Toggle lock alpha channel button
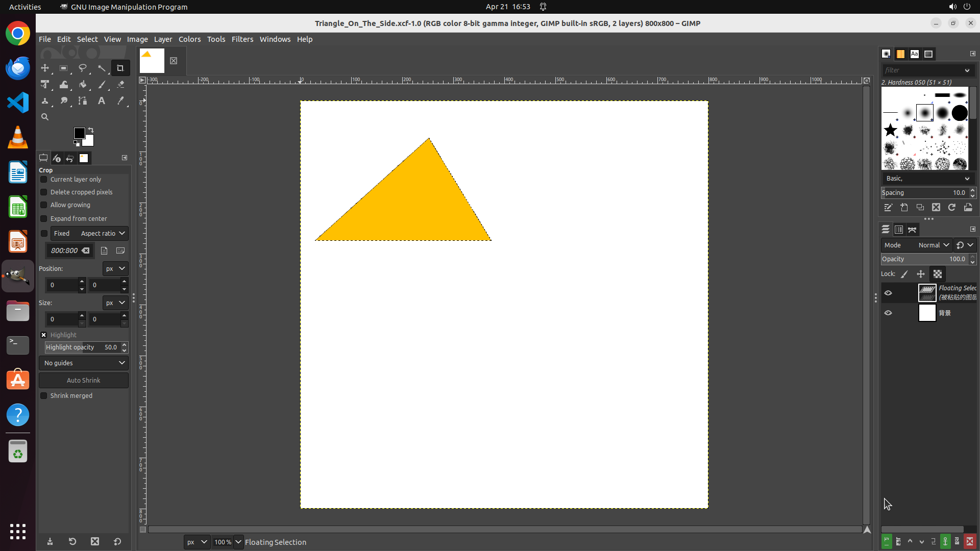The height and width of the screenshot is (551, 980). [938, 274]
